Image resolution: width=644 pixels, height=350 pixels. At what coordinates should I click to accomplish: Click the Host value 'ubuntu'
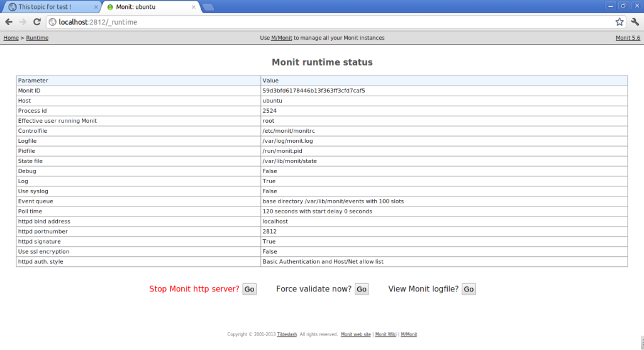(x=272, y=101)
